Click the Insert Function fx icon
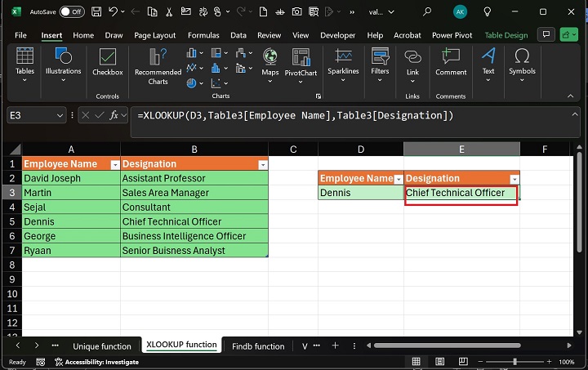 [x=115, y=115]
